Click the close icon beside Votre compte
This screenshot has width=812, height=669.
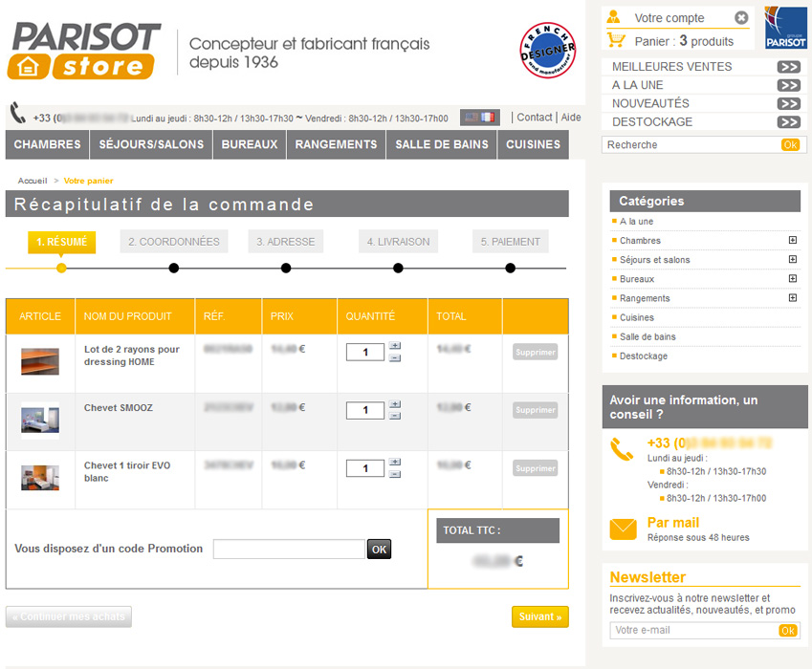click(x=741, y=18)
